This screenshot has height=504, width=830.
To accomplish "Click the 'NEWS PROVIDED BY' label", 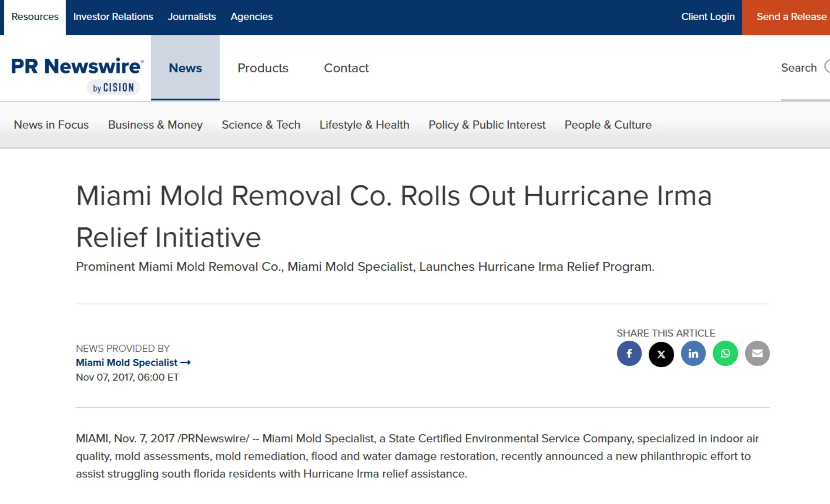I will click(123, 348).
